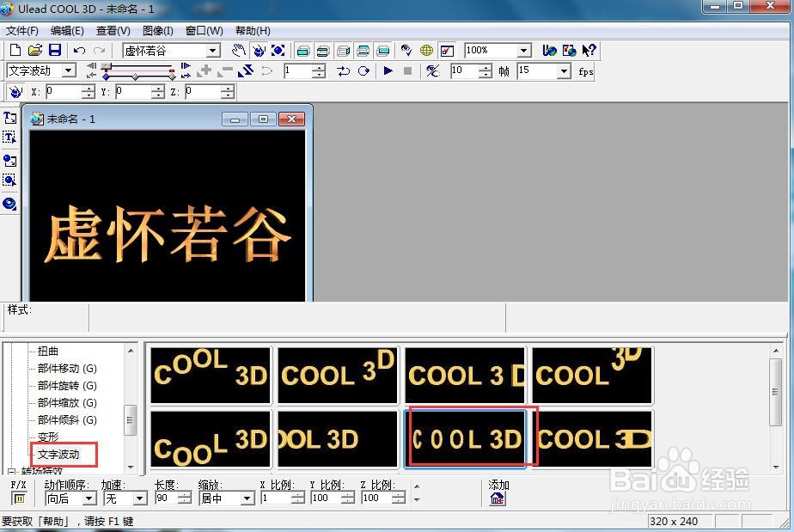Screen dimensions: 794x532
Task: Toggle the first toolbar visibility icon
Action: tap(302, 50)
